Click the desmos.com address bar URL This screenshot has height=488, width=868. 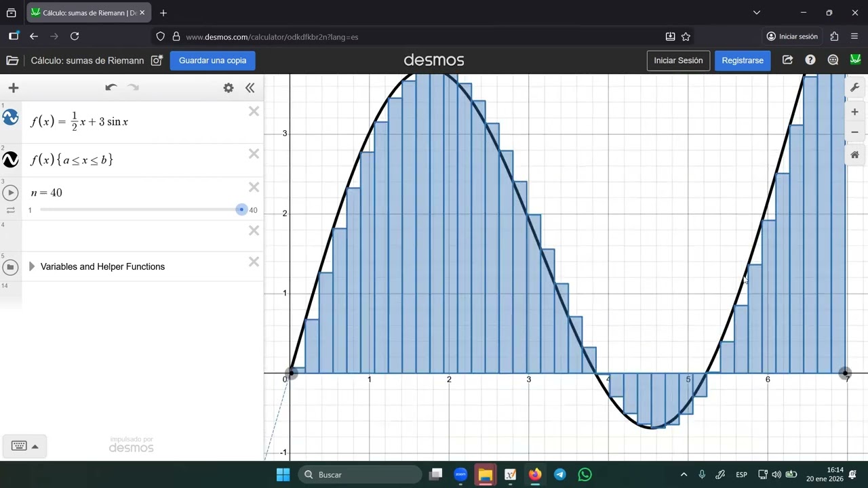(x=272, y=37)
